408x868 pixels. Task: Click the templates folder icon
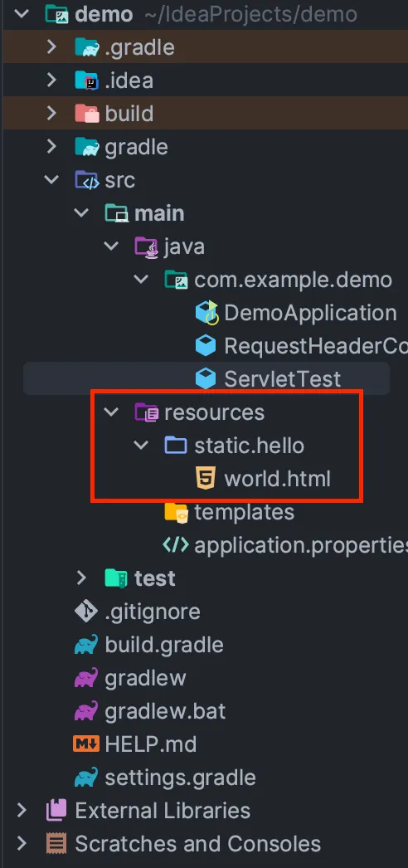point(176,512)
